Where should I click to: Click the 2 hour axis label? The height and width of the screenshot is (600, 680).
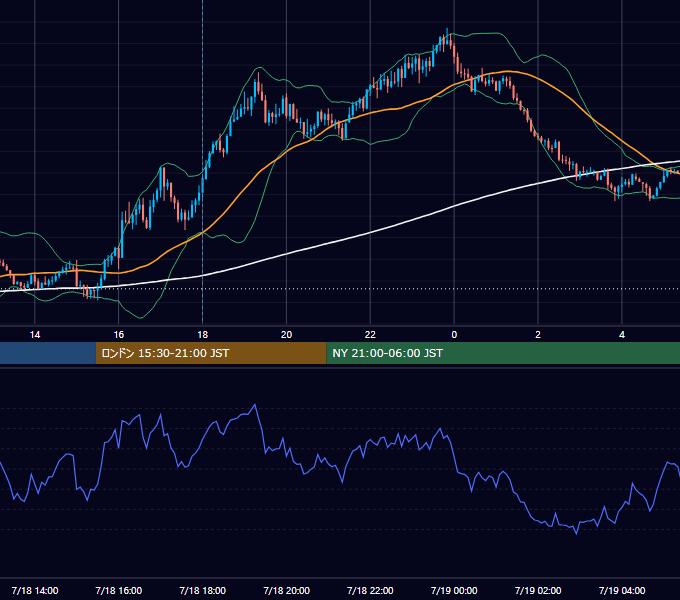pyautogui.click(x=538, y=335)
